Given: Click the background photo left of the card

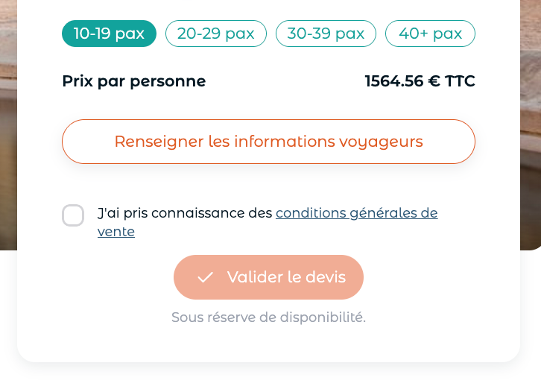Looking at the screenshot, I should (8, 124).
